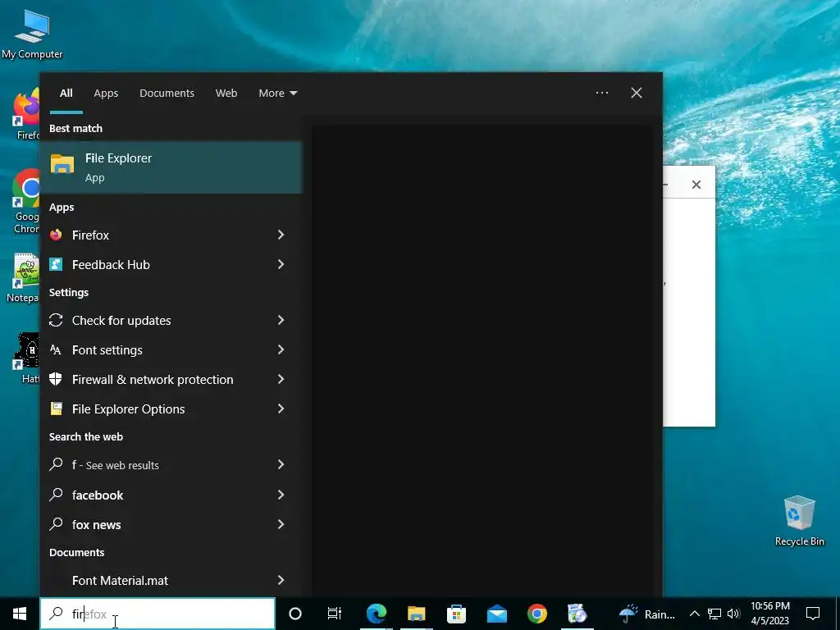Show hidden system tray icons
Viewport: 840px width, 630px height.
click(x=694, y=614)
